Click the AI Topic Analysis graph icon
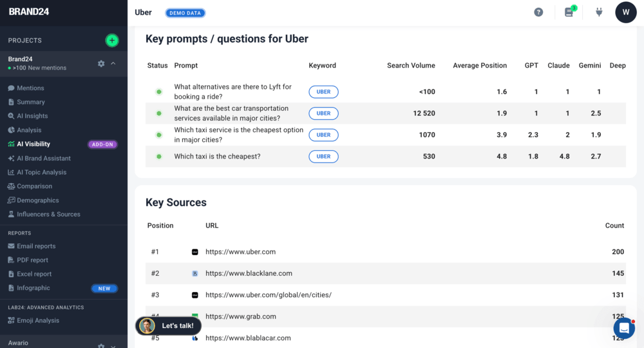Image resolution: width=644 pixels, height=348 pixels. tap(11, 172)
